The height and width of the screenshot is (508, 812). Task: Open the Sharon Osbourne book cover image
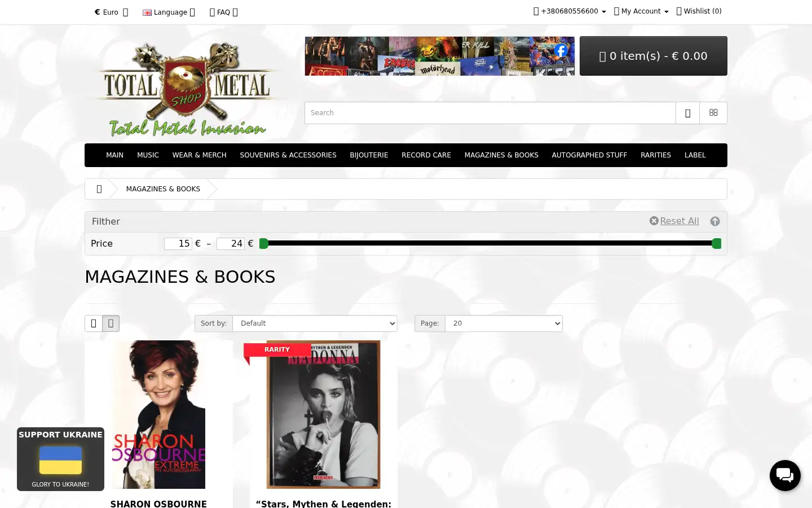click(158, 414)
